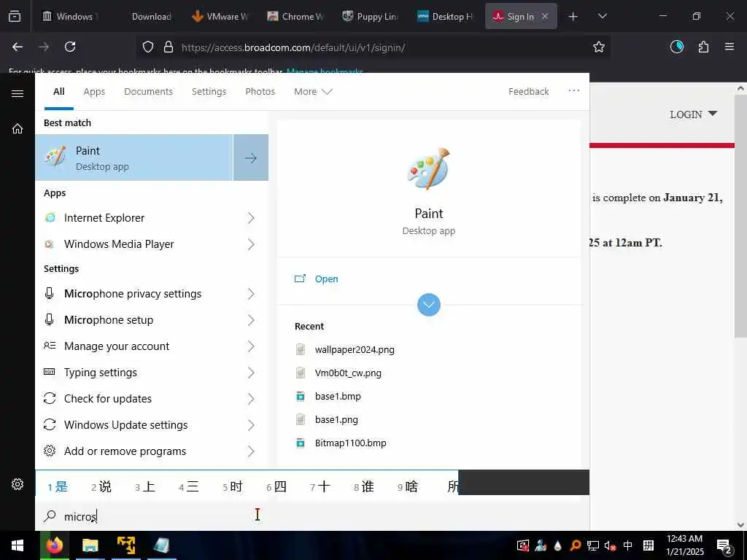This screenshot has height=560, width=747.
Task: Open Check for updates setting
Action: tap(108, 399)
